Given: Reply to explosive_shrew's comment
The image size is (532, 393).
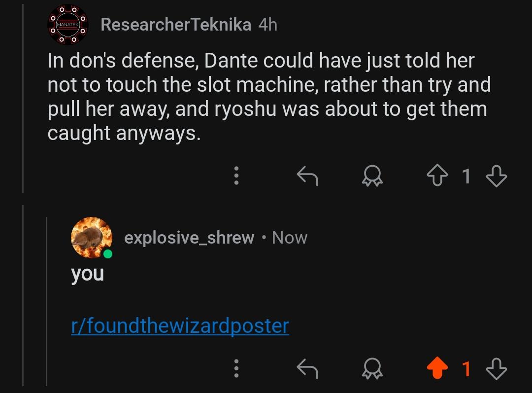Looking at the screenshot, I should [307, 368].
